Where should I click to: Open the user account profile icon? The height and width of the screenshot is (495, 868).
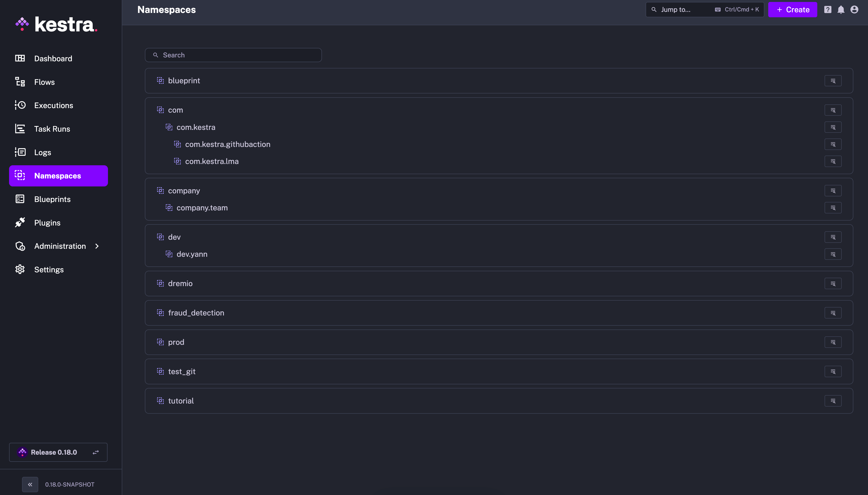tap(854, 9)
